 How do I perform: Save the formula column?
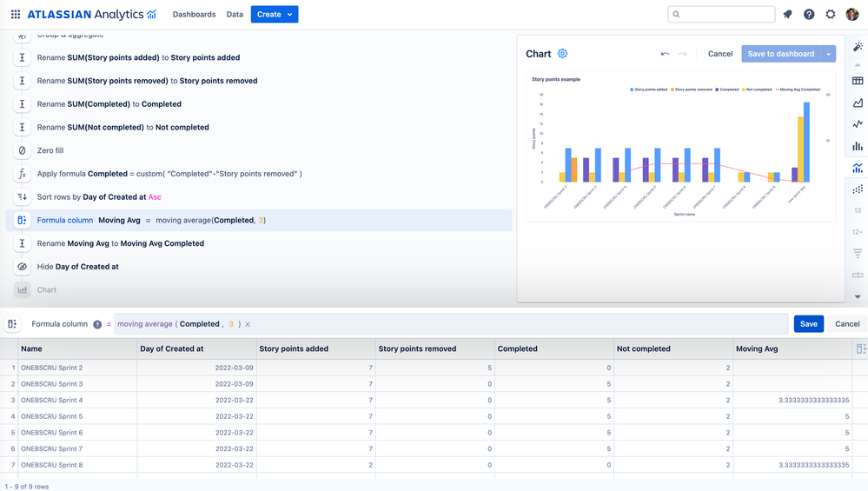(808, 324)
